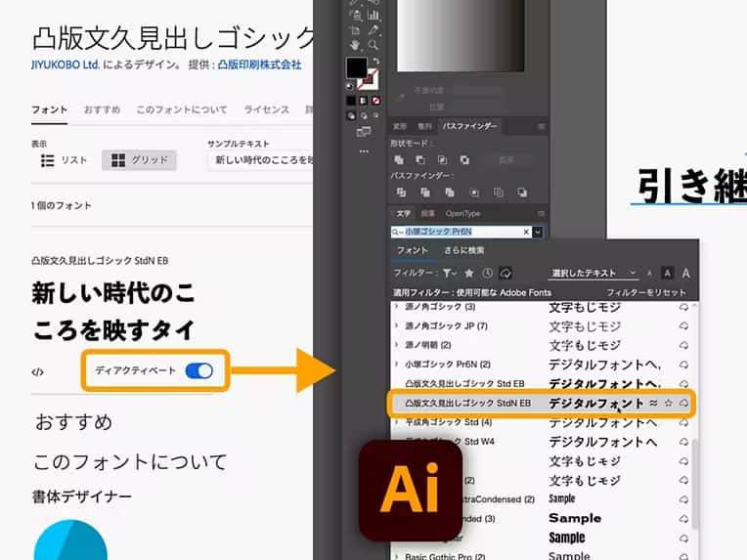
Task: Open the filter funnel dropdown
Action: click(449, 273)
